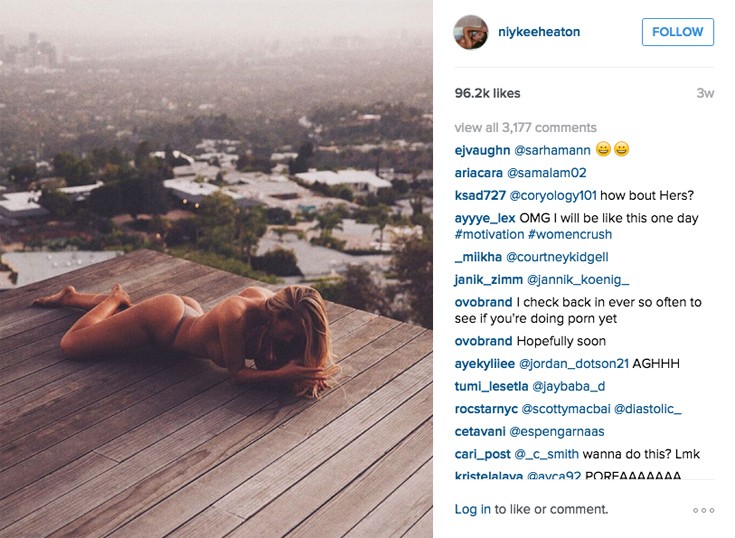The width and height of the screenshot is (735, 538).
Task: Open rocstarnyc commenter profile
Action: click(486, 409)
